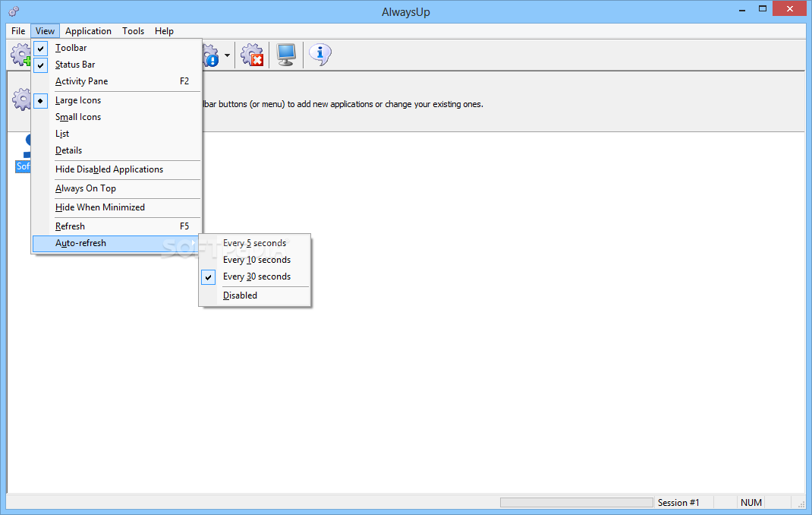
Task: Click NUM indicator in status bar
Action: pyautogui.click(x=751, y=503)
